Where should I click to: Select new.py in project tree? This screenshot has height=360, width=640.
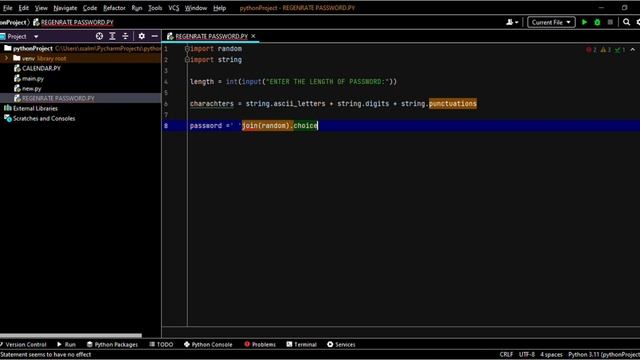(31, 88)
